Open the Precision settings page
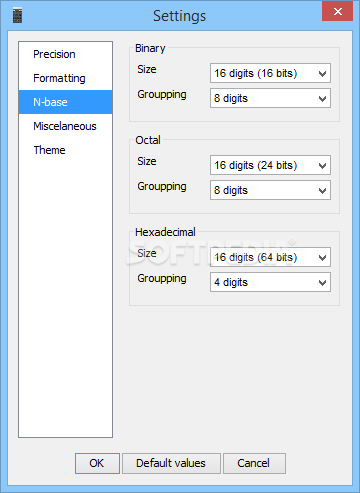 coord(65,54)
